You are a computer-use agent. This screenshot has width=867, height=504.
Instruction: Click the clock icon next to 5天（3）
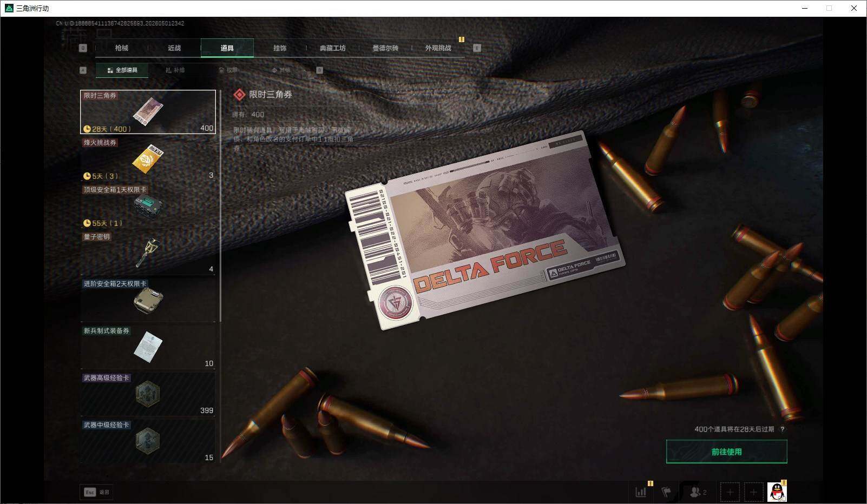click(87, 176)
